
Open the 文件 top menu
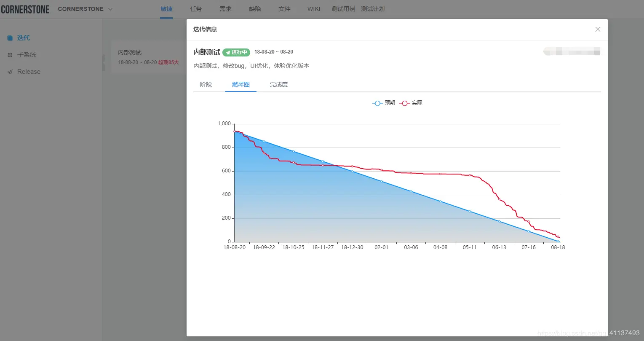284,9
